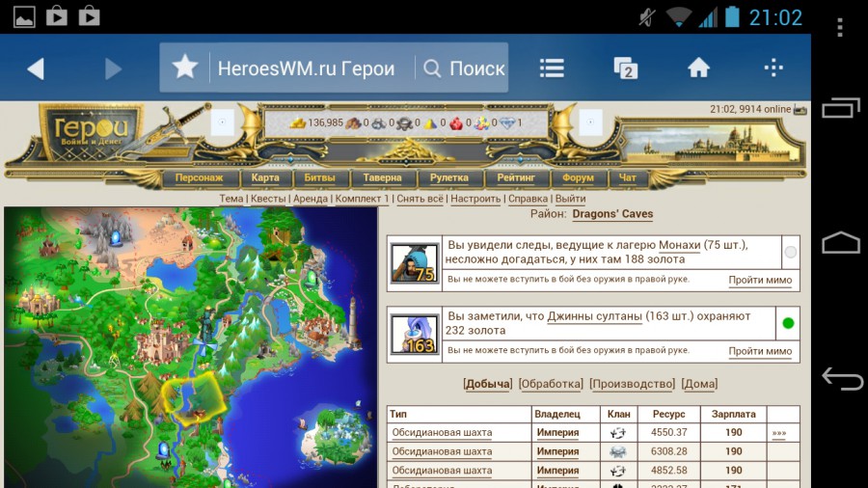Open the browser list menu icon
The width and height of the screenshot is (868, 488).
coord(552,68)
